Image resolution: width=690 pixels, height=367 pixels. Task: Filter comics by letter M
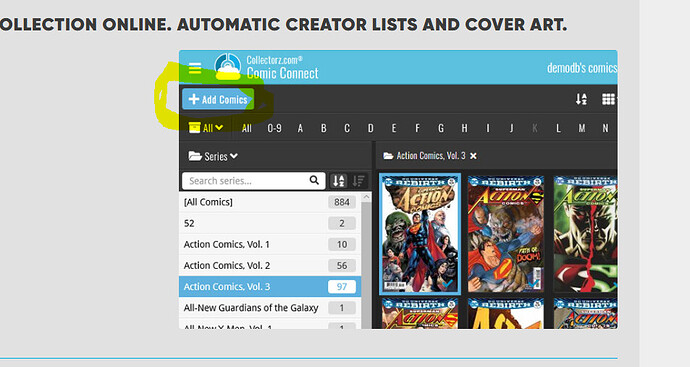[582, 128]
